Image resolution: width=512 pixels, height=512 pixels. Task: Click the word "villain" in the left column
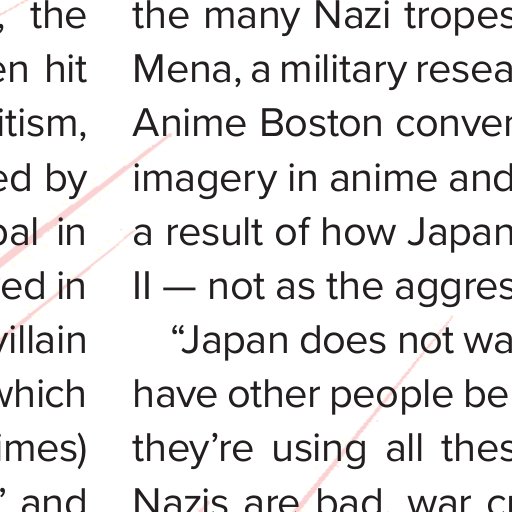[x=43, y=340]
